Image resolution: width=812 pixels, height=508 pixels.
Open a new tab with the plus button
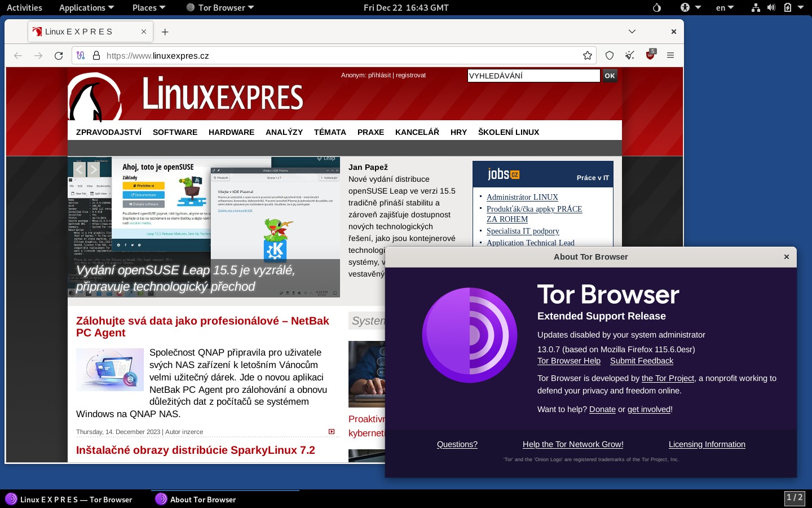point(165,32)
